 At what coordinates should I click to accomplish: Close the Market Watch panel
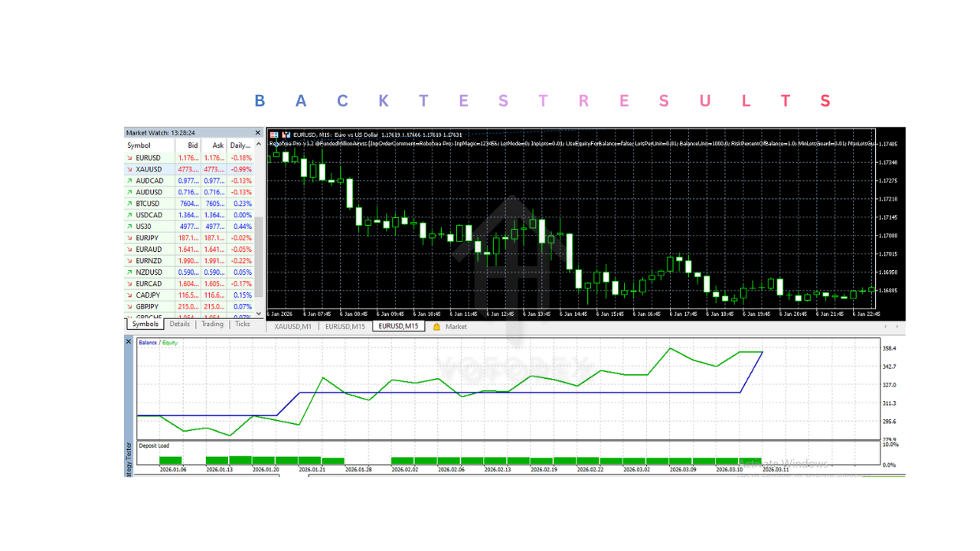[258, 132]
